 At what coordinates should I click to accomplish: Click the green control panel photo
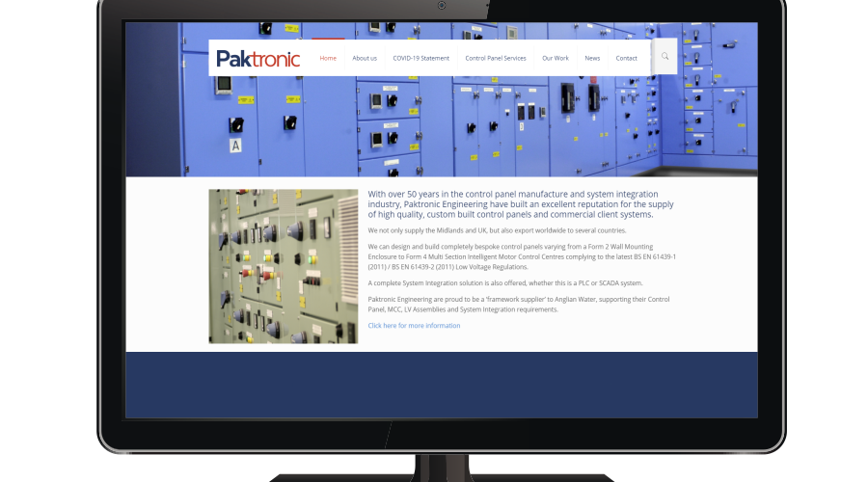(284, 266)
